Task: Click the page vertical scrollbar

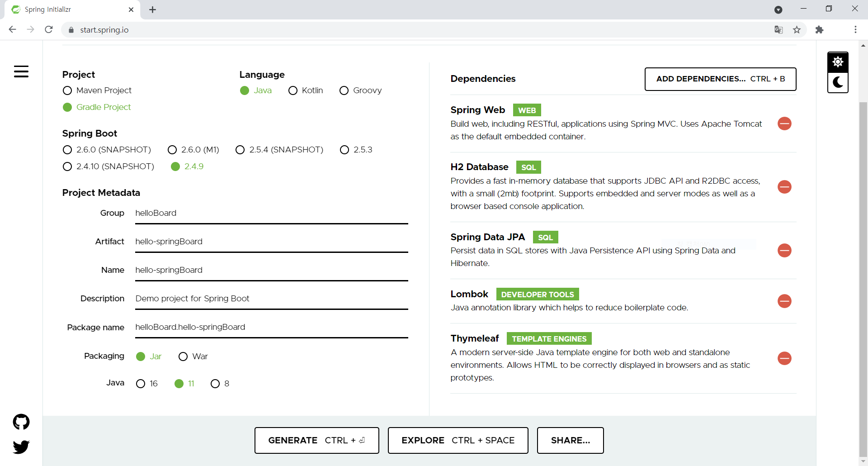Action: tap(863, 280)
